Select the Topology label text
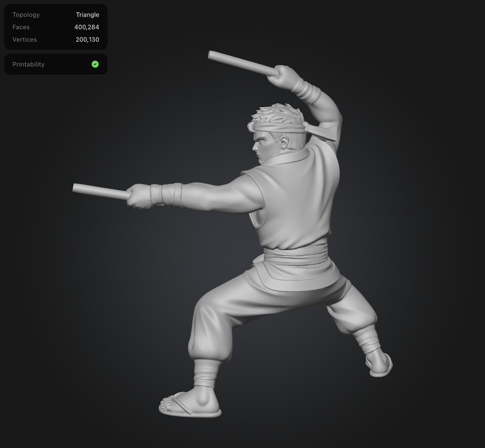This screenshot has height=448, width=485. [26, 15]
